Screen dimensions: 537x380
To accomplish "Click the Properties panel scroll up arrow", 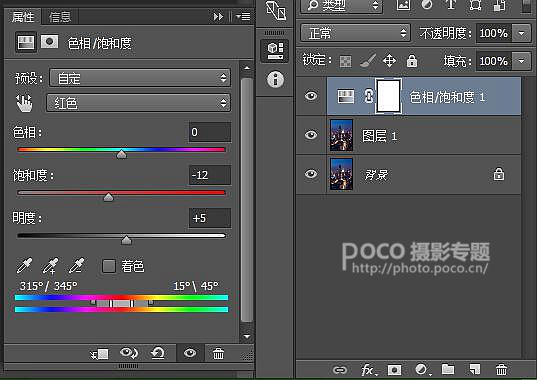I will [x=247, y=68].
